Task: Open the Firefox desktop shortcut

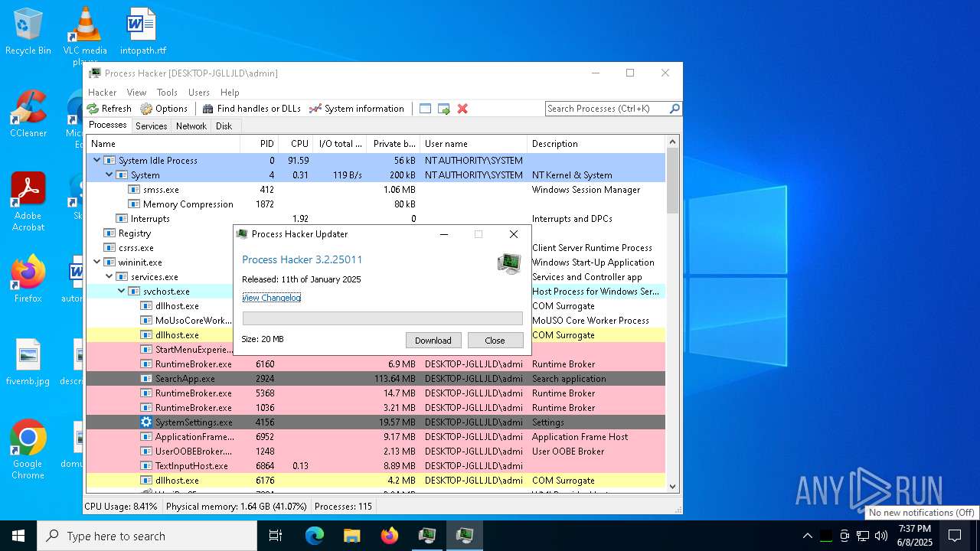Action: 28,280
